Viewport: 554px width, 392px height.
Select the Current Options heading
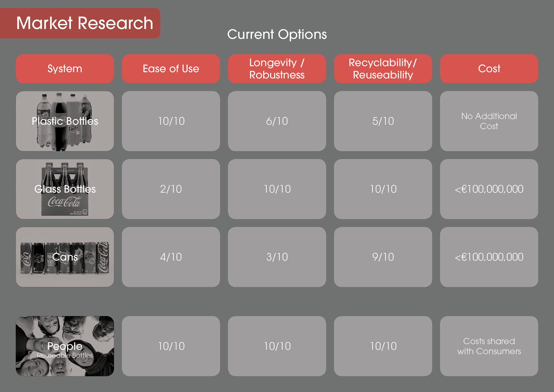tap(277, 34)
